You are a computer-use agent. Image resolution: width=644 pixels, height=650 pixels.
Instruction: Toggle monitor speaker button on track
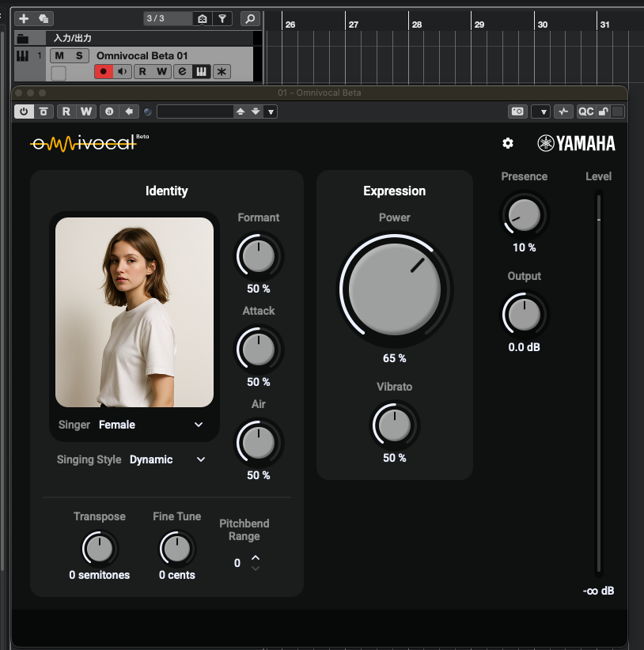point(123,72)
